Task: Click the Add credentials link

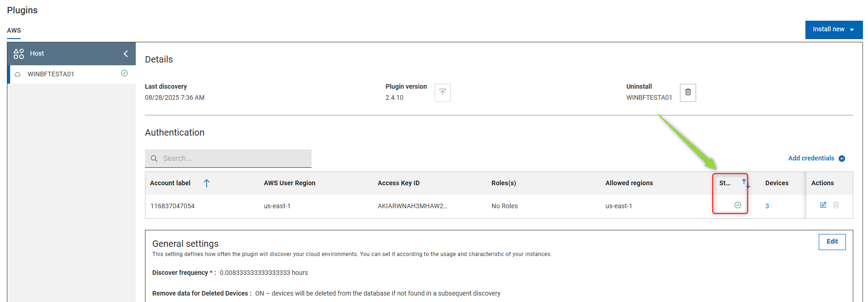Action: 811,158
